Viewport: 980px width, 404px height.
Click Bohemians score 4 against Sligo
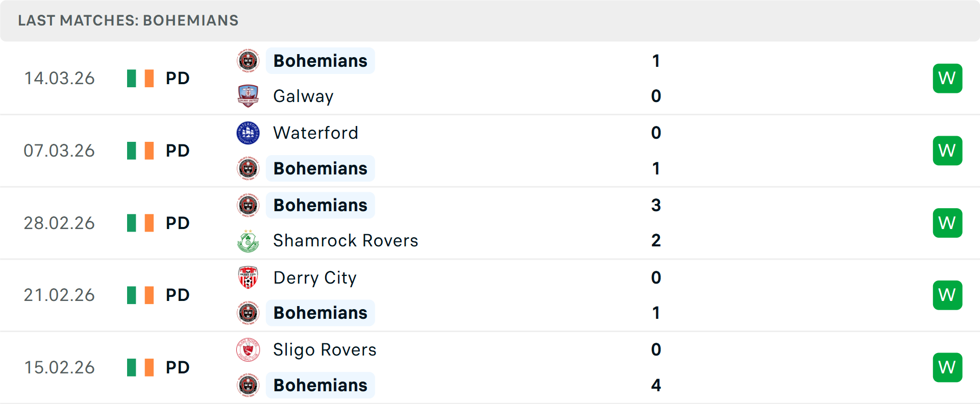[656, 385]
